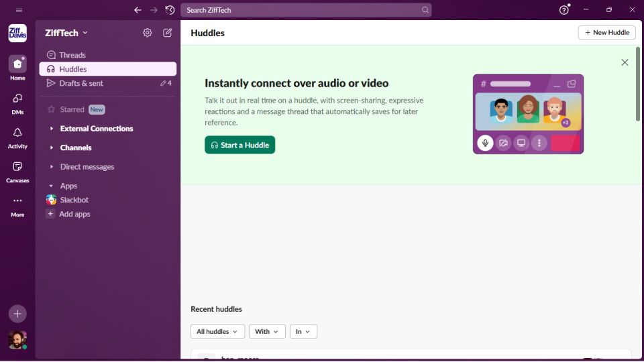Open the history clock icon
Image resolution: width=644 pixels, height=362 pixels.
pyautogui.click(x=170, y=10)
